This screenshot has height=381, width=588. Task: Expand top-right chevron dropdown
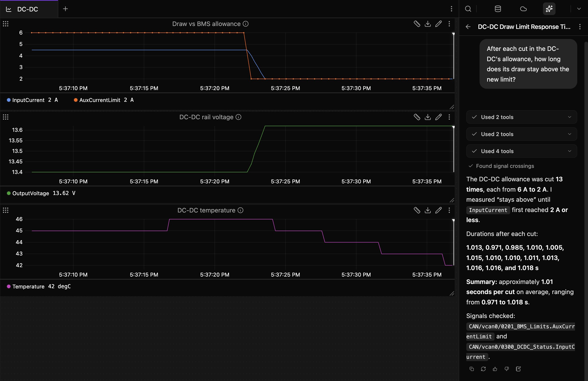click(579, 9)
